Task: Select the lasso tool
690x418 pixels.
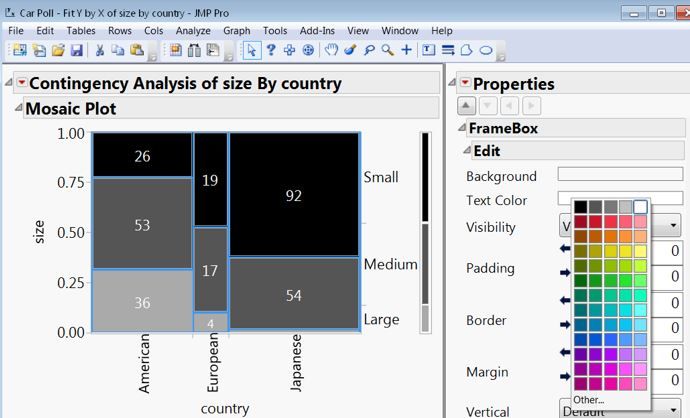Action: 369,50
